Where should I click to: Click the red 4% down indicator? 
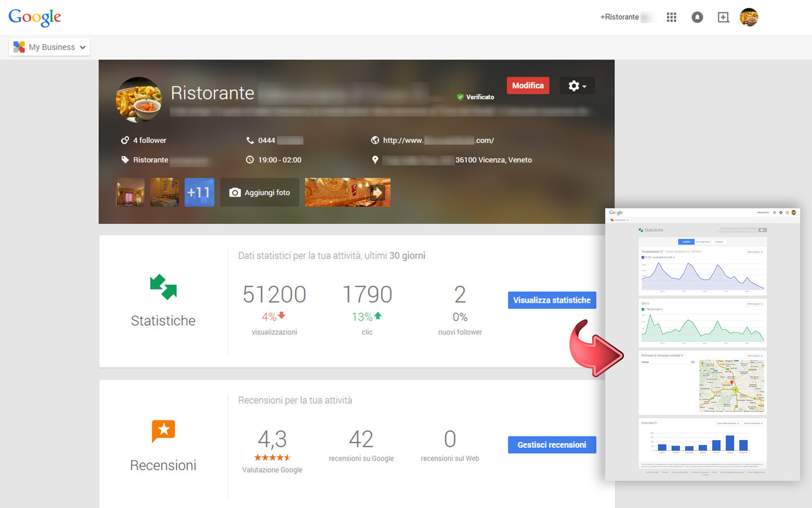point(273,317)
